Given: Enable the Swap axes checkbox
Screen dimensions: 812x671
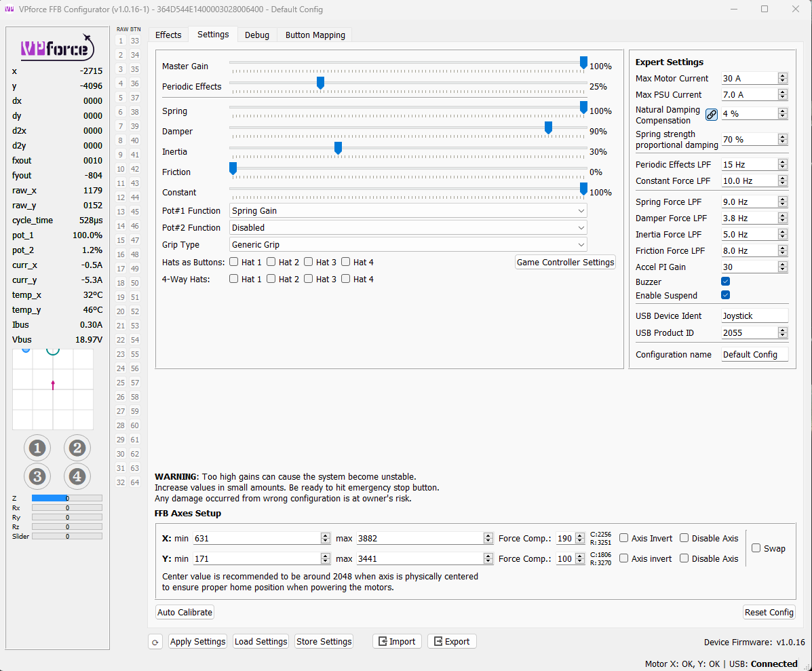Looking at the screenshot, I should tap(756, 548).
